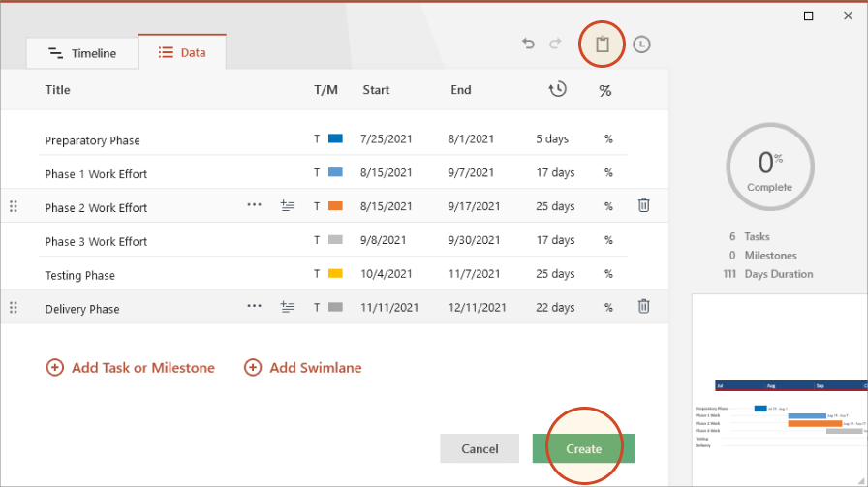Click percent field of Preparatory Phase row
The height and width of the screenshot is (487, 868).
(608, 138)
